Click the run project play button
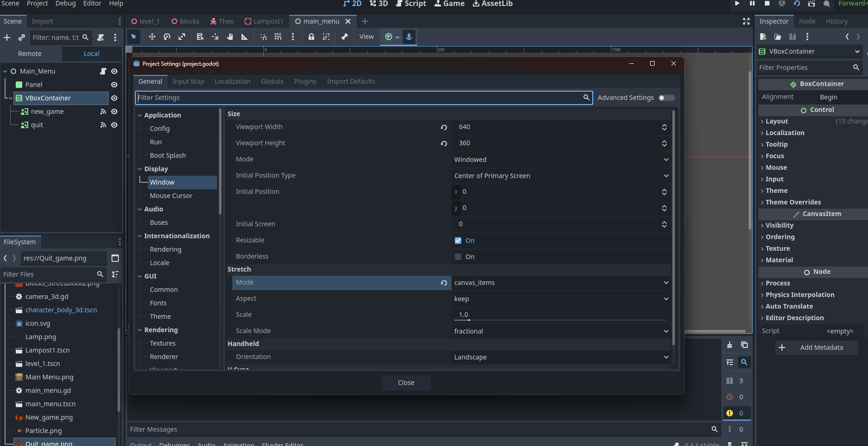 pyautogui.click(x=737, y=4)
